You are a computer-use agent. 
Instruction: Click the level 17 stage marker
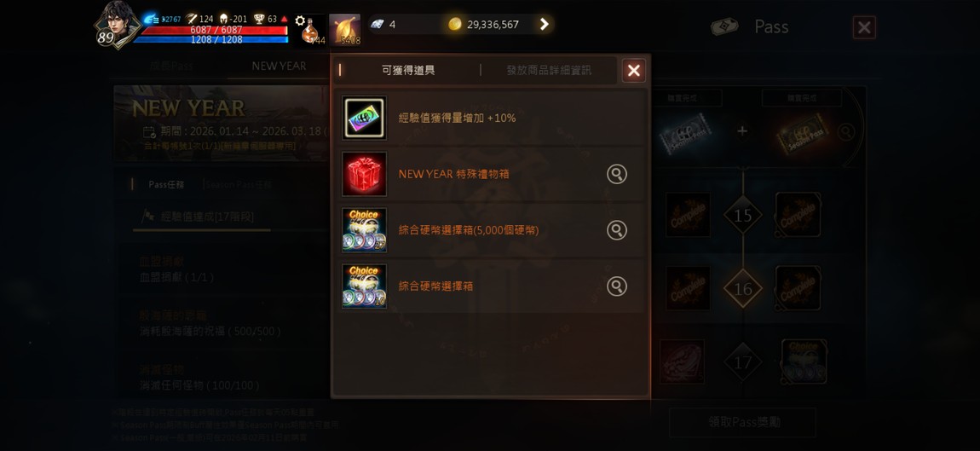[x=742, y=361]
